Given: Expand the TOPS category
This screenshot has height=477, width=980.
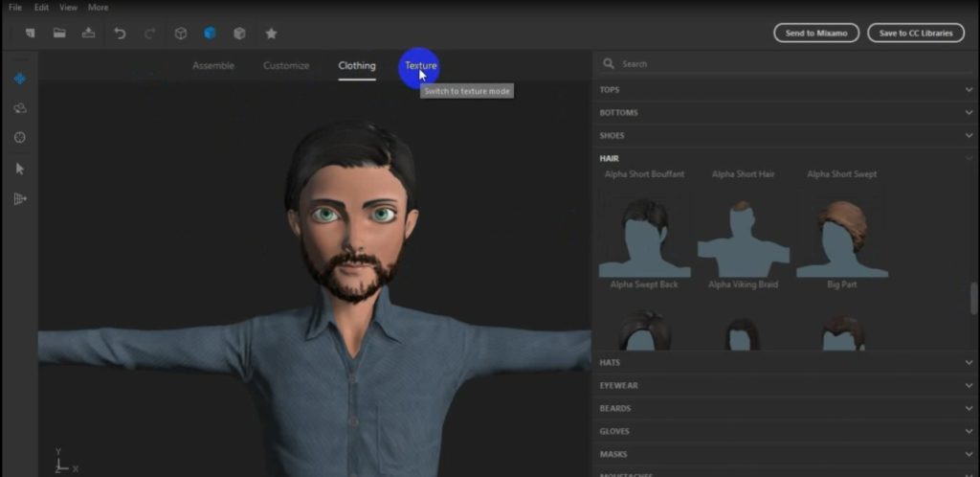Looking at the screenshot, I should [x=787, y=90].
